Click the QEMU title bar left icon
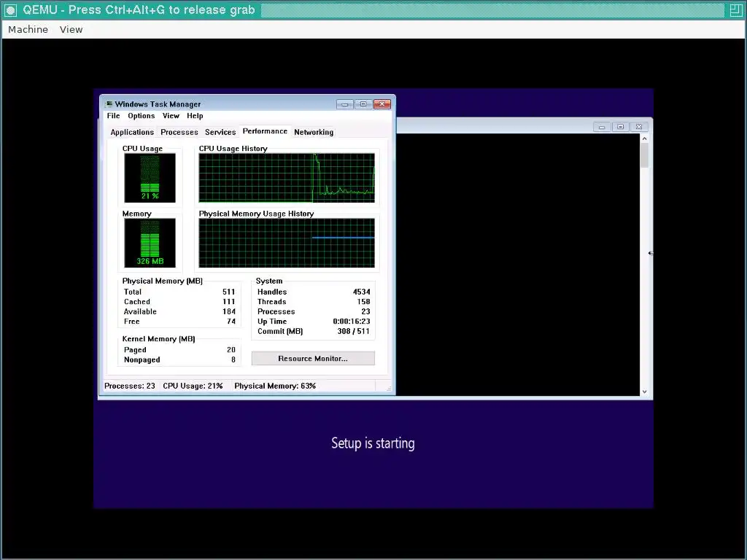Viewport: 747px width, 560px height. [10, 10]
